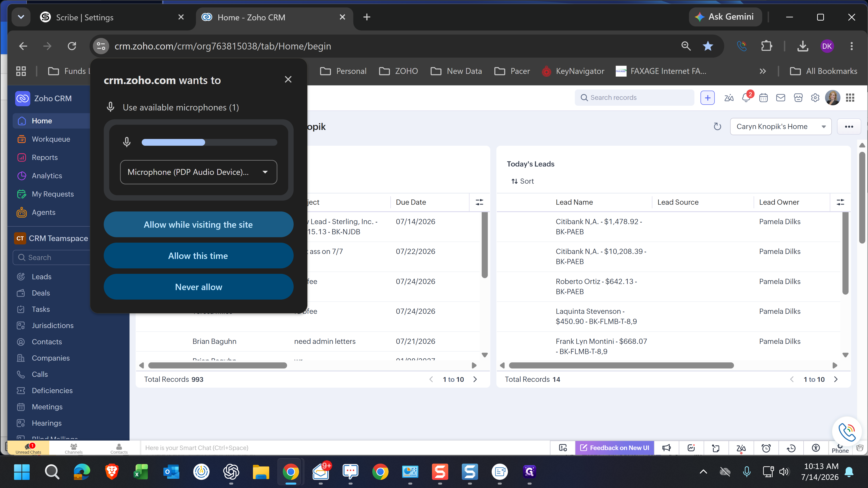This screenshot has width=868, height=488.
Task: Open Channels tab in chat bar
Action: (x=73, y=448)
